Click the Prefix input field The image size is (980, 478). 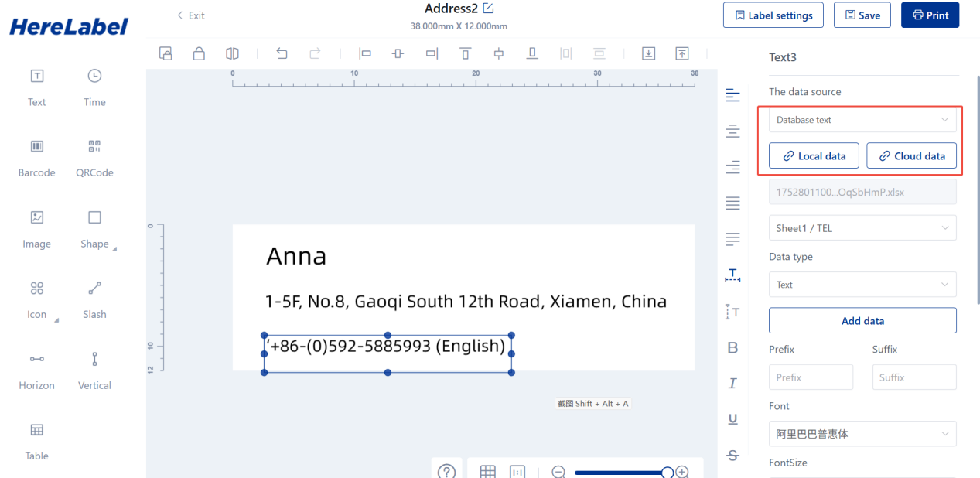point(811,377)
